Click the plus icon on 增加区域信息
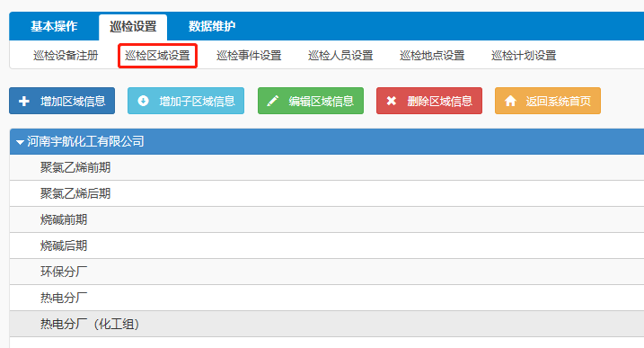Screen dimensions: 644x348 [x=24, y=101]
